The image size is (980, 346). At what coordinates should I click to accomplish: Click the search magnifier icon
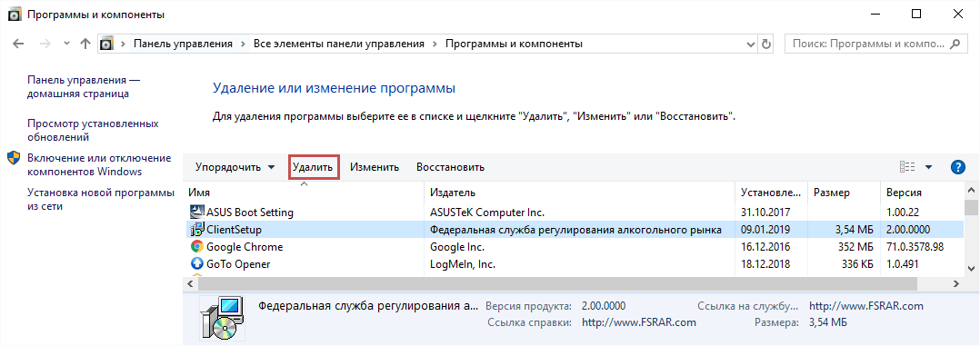[954, 44]
